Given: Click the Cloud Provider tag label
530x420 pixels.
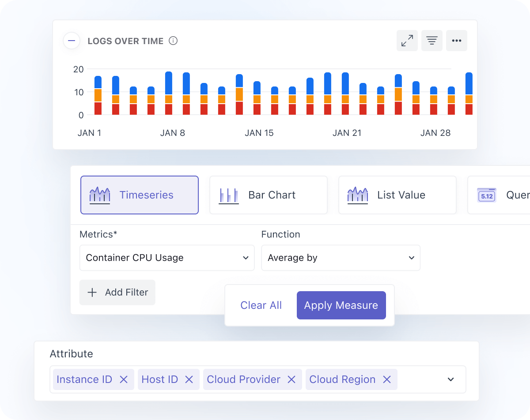Looking at the screenshot, I should 244,379.
